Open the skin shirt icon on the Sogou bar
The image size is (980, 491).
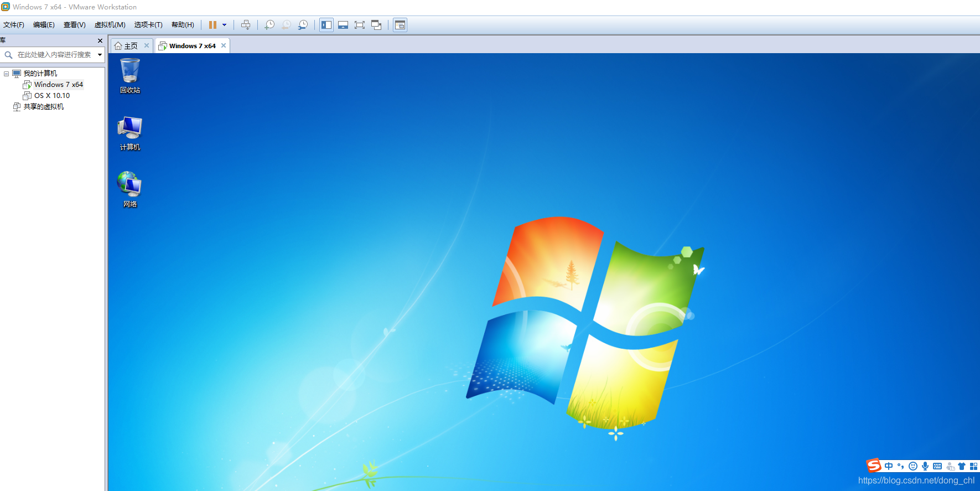962,466
